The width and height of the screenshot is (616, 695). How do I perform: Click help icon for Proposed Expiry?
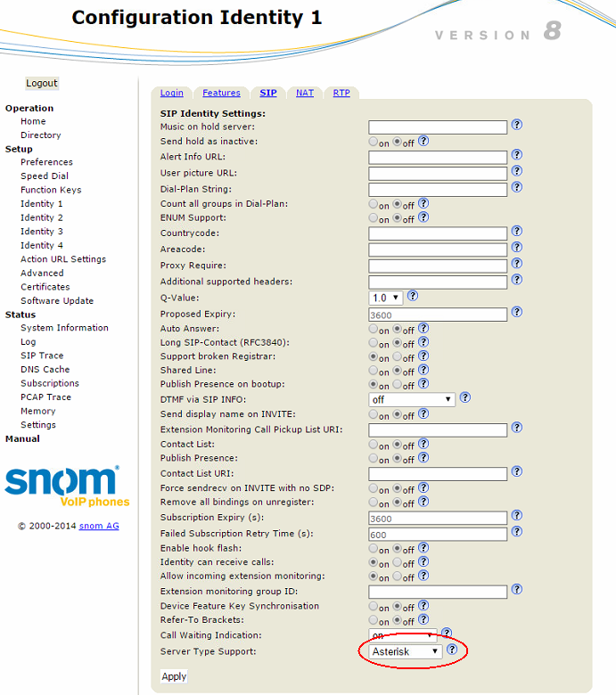click(x=517, y=313)
